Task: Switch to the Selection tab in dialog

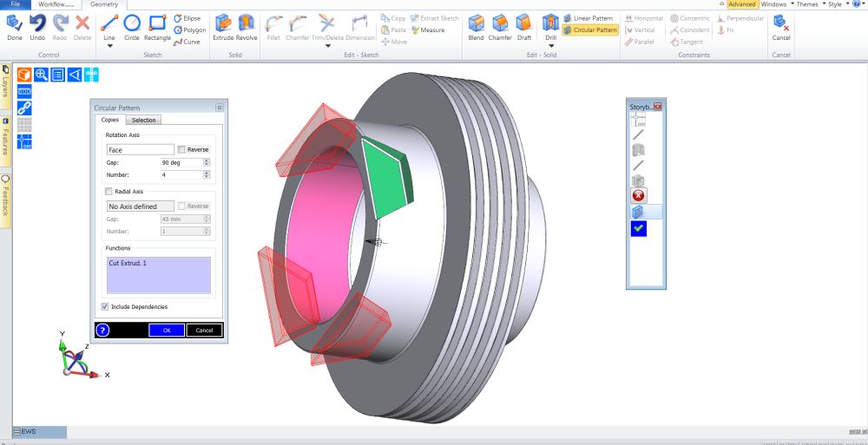Action: (x=144, y=120)
